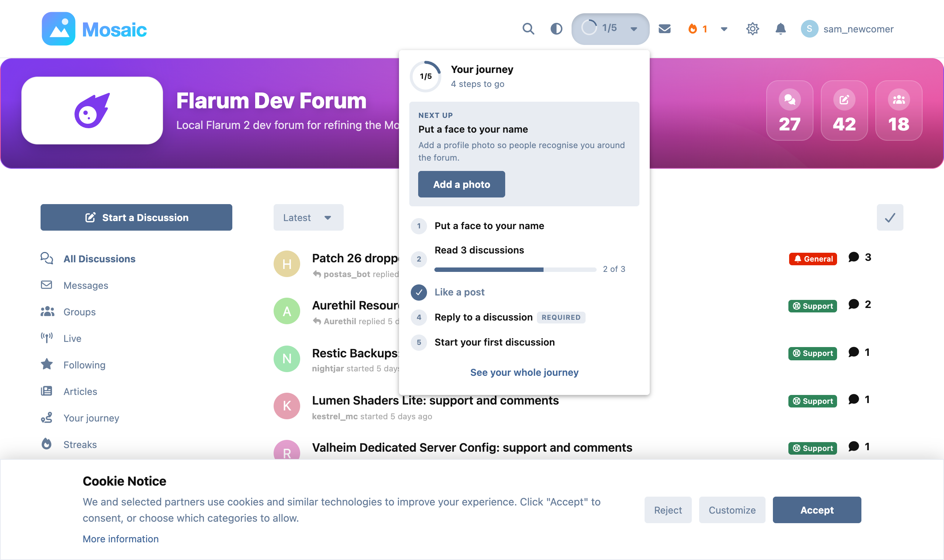Open the messages envelope icon in header

[664, 29]
